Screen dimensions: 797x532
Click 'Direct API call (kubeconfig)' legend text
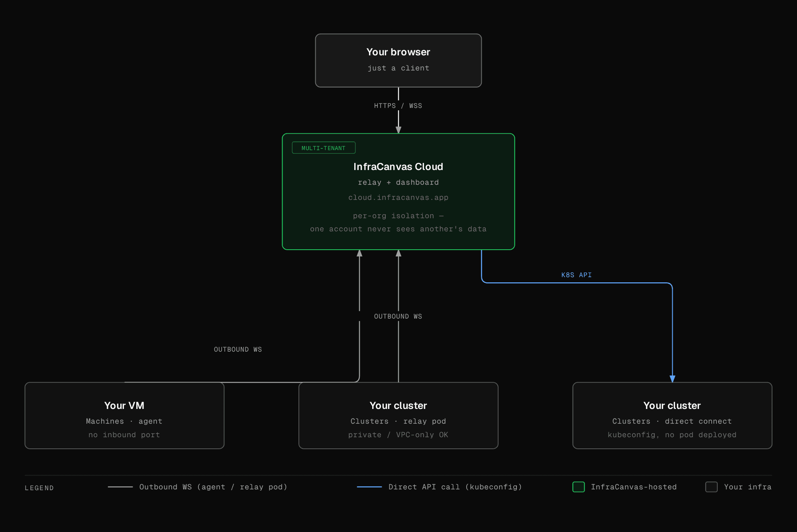[x=455, y=487]
